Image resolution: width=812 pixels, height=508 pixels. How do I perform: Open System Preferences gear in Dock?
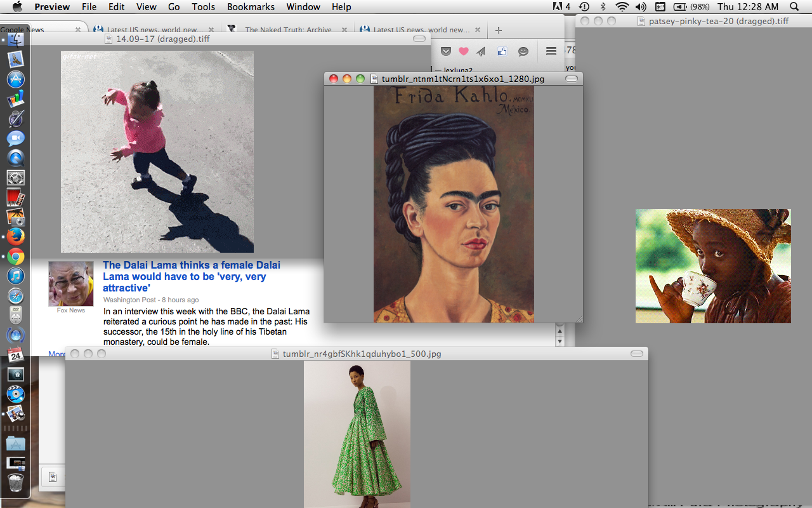tap(16, 178)
